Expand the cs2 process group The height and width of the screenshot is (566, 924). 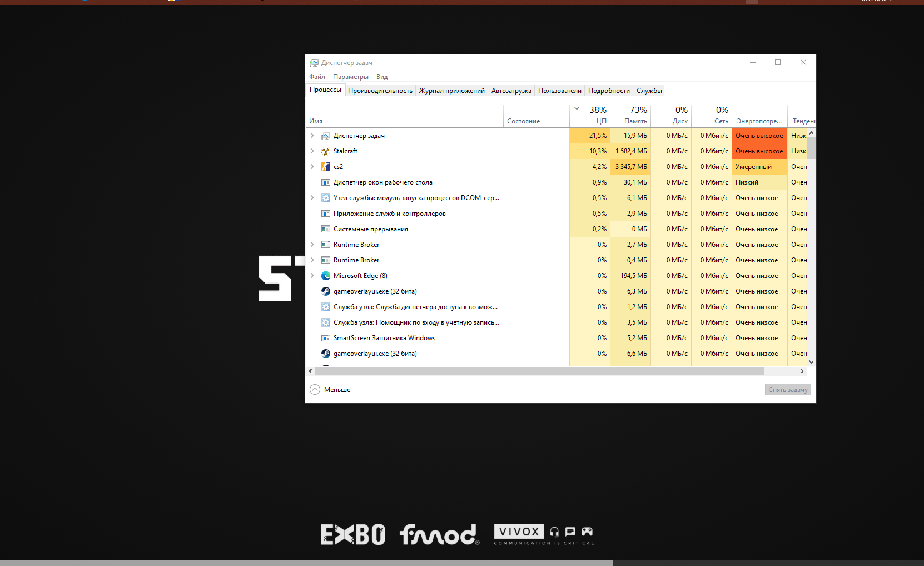[x=312, y=167]
